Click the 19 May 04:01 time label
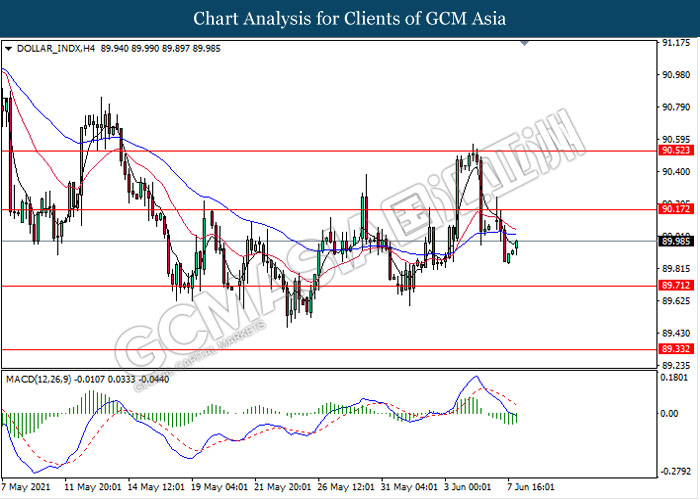The width and height of the screenshot is (700, 500). click(x=219, y=487)
